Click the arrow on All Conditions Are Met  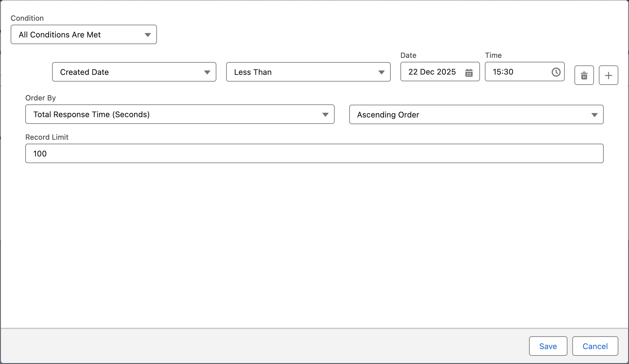[148, 35]
